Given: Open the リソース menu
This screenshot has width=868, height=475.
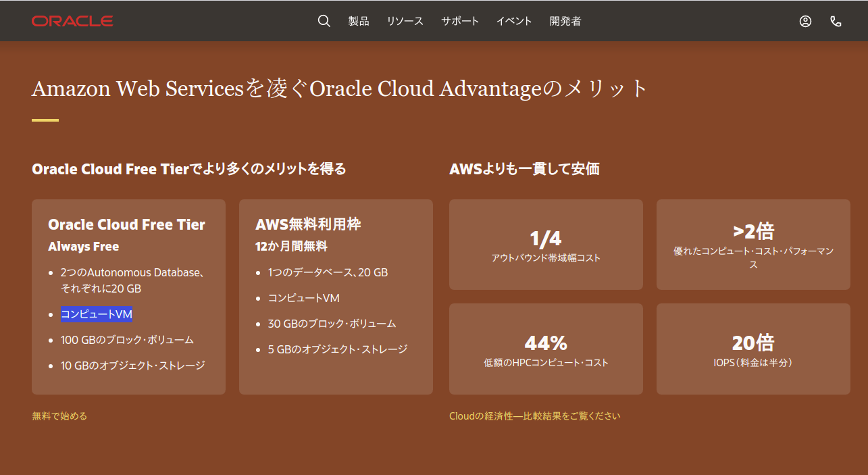Looking at the screenshot, I should pyautogui.click(x=405, y=21).
